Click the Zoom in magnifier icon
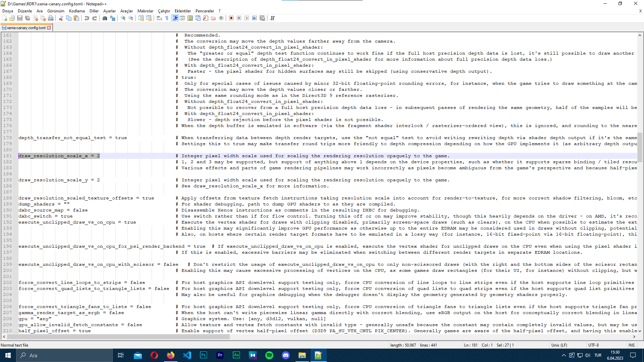This screenshot has width=644, height=362. tap(123, 18)
